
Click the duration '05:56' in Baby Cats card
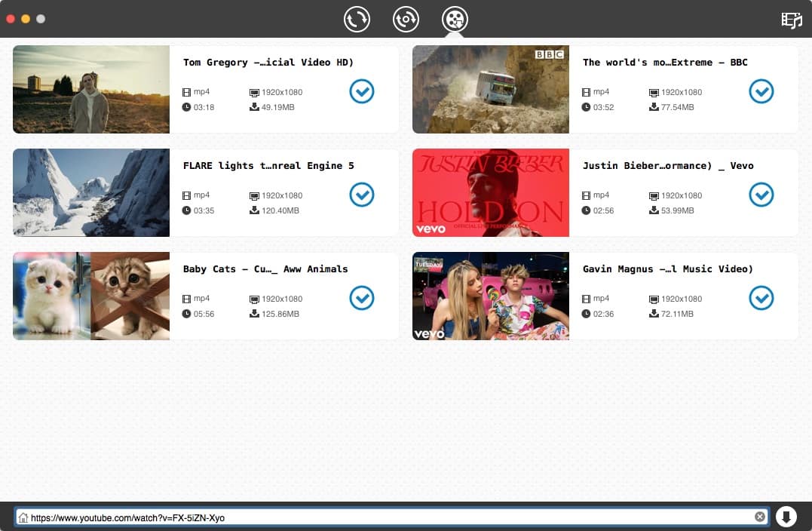204,314
